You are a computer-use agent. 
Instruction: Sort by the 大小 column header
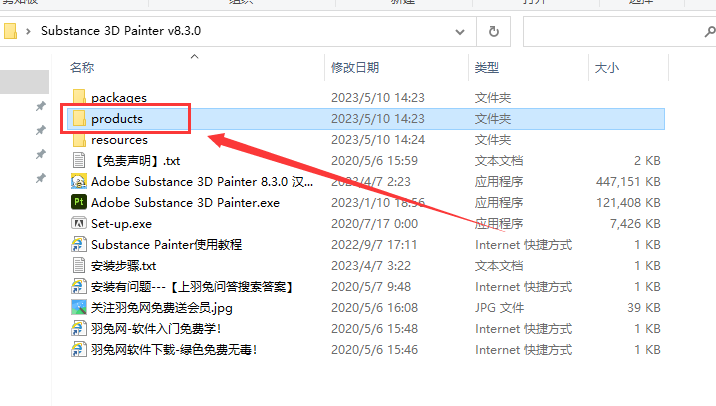coord(606,68)
